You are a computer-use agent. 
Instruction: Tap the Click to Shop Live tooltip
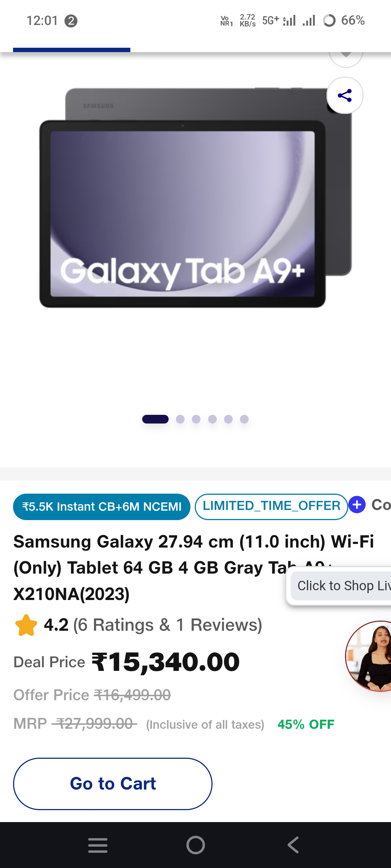coord(340,586)
